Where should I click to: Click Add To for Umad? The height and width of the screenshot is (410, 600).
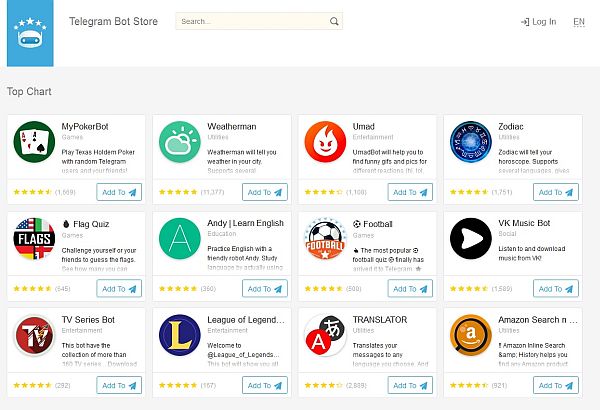(410, 192)
